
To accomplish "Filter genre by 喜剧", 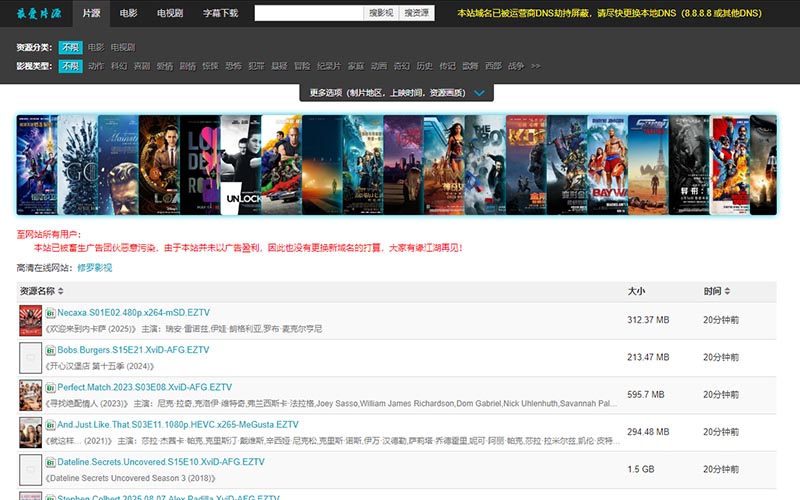I will (x=142, y=66).
